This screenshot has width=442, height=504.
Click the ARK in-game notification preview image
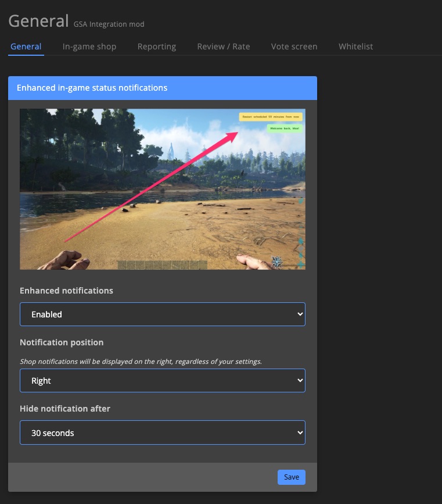[163, 189]
